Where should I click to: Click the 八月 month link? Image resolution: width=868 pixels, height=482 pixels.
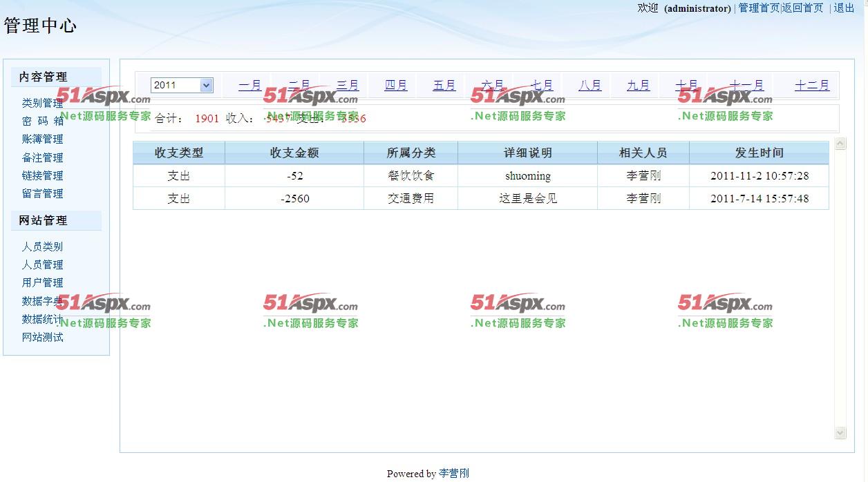coord(589,85)
